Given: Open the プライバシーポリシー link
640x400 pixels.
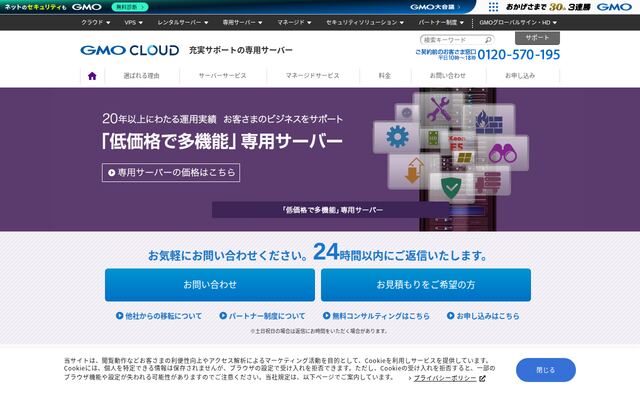Looking at the screenshot, I should point(445,379).
